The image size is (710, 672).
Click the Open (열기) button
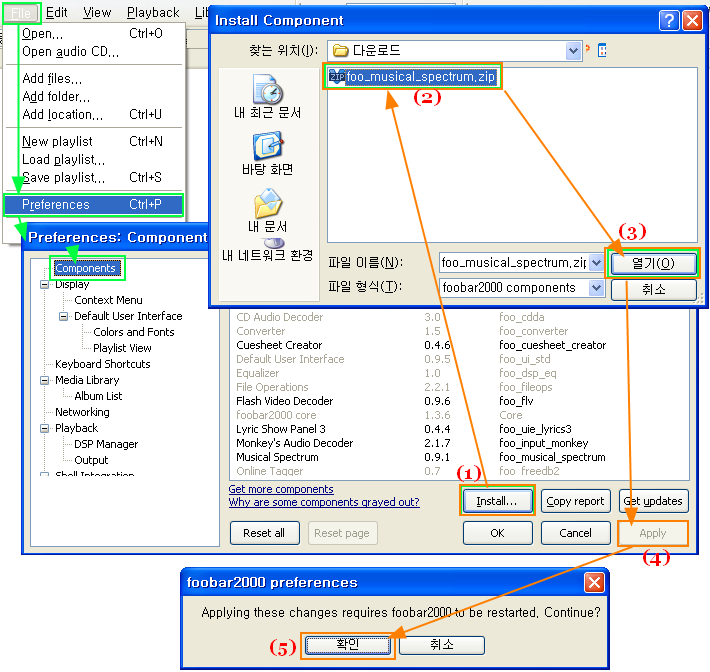click(653, 263)
